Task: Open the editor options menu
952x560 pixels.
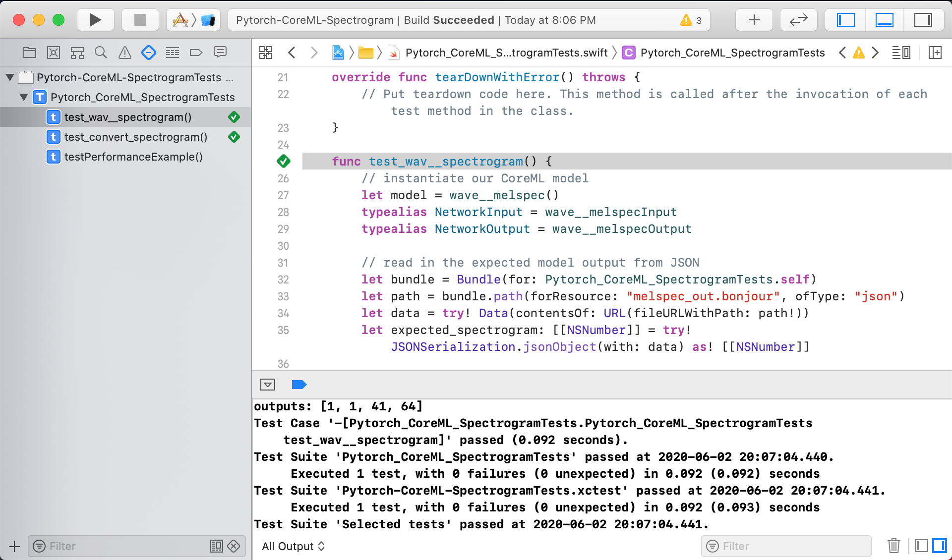Action: click(901, 53)
